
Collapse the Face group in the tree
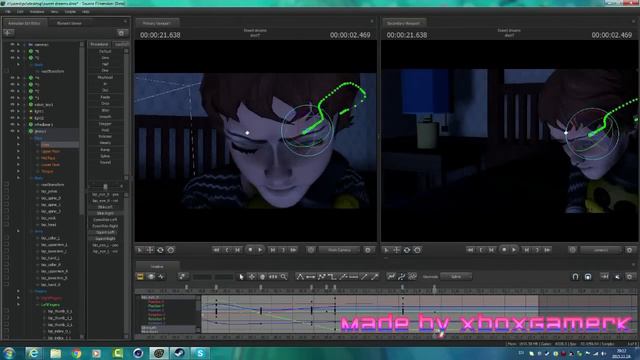pyautogui.click(x=31, y=138)
